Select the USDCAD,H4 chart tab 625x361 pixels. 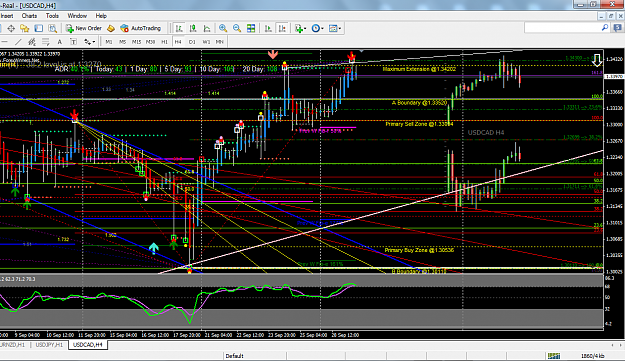coord(88,345)
